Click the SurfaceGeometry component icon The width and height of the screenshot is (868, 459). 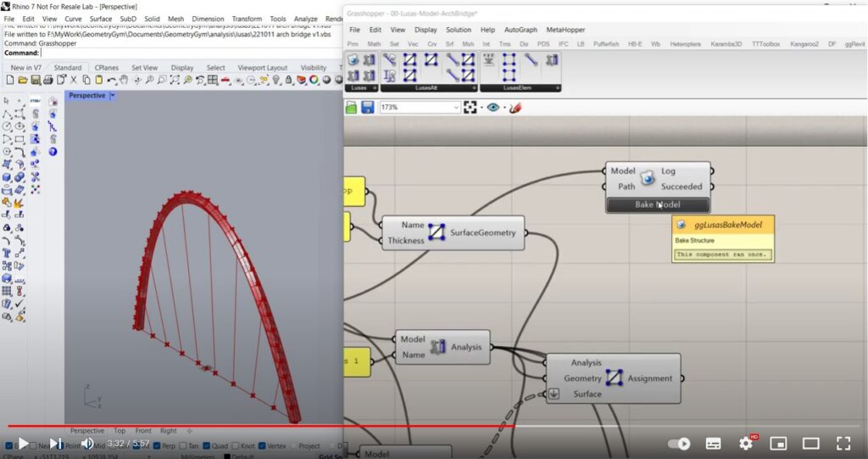(x=437, y=232)
